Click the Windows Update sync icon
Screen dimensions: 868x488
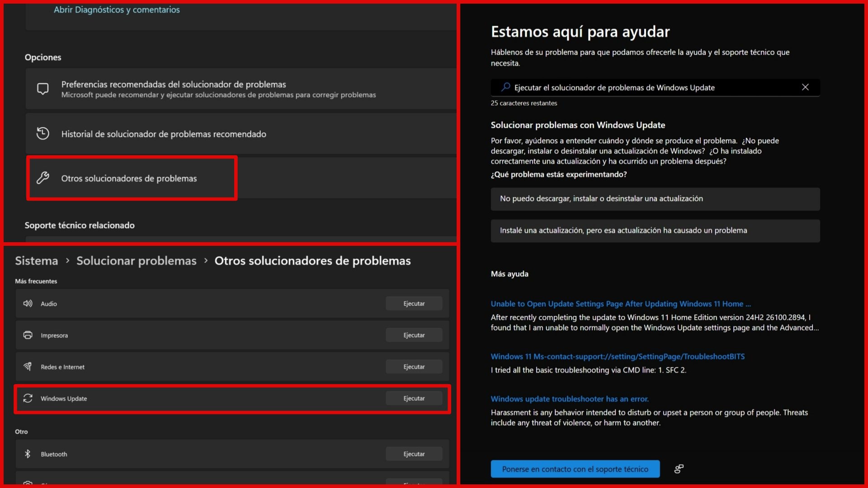28,398
